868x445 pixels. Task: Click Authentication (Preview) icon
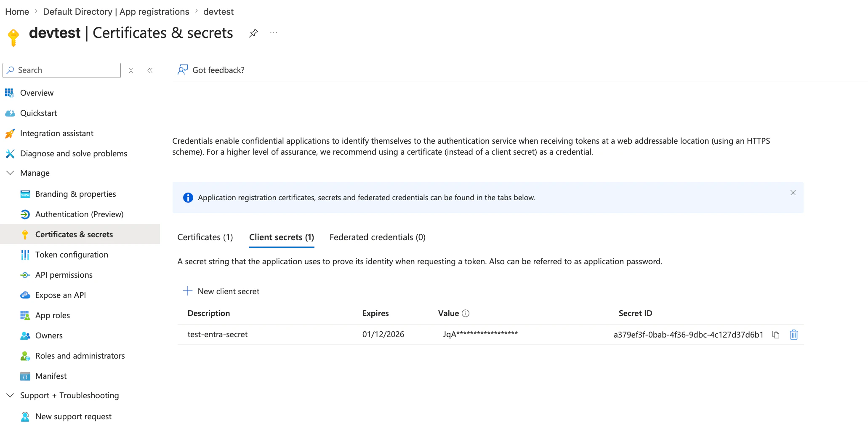(x=25, y=214)
